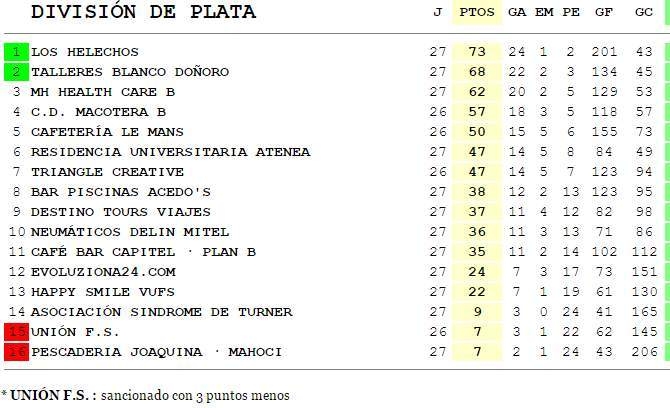
Task: Click the LOS HELECHOS team name
Action: click(85, 52)
